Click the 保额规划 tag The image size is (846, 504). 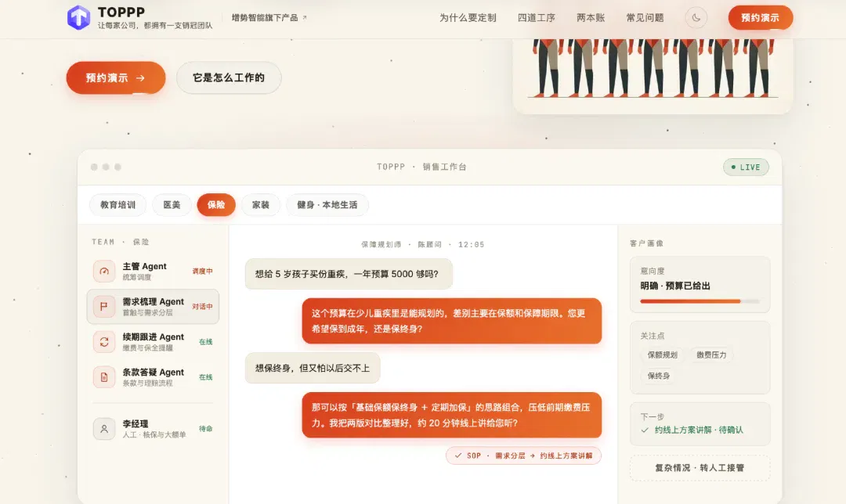click(x=662, y=355)
